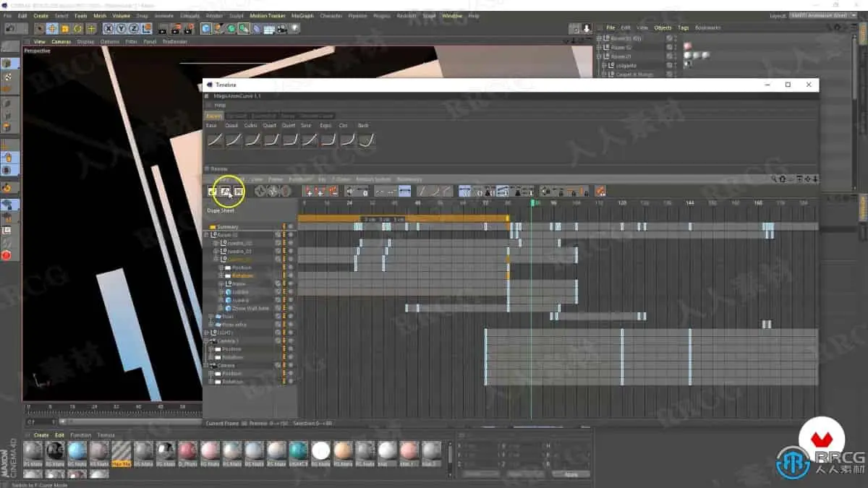The image size is (868, 488).
Task: Open the Create menu
Action: click(41, 15)
